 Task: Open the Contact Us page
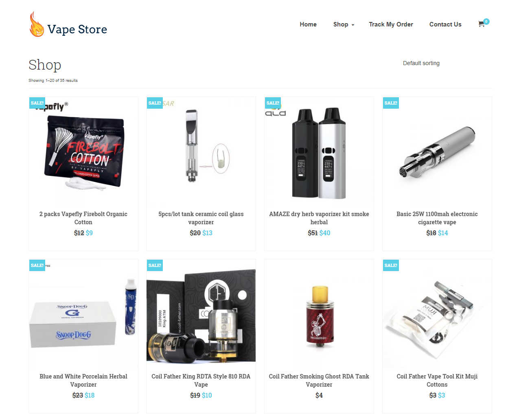tap(445, 24)
